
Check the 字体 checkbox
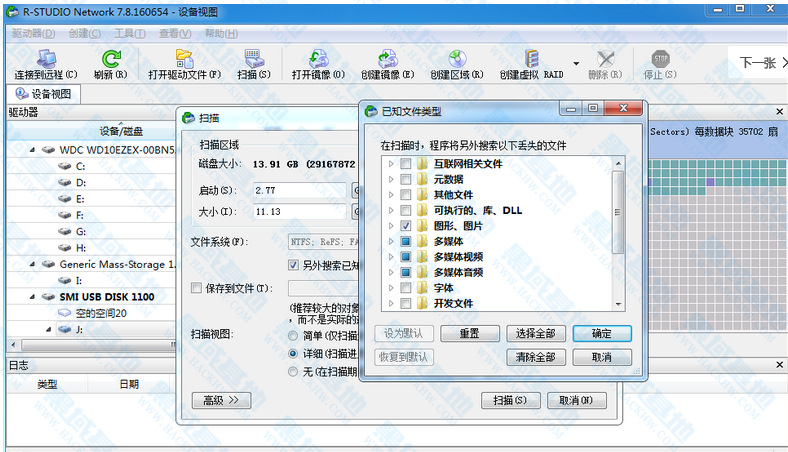coord(406,288)
